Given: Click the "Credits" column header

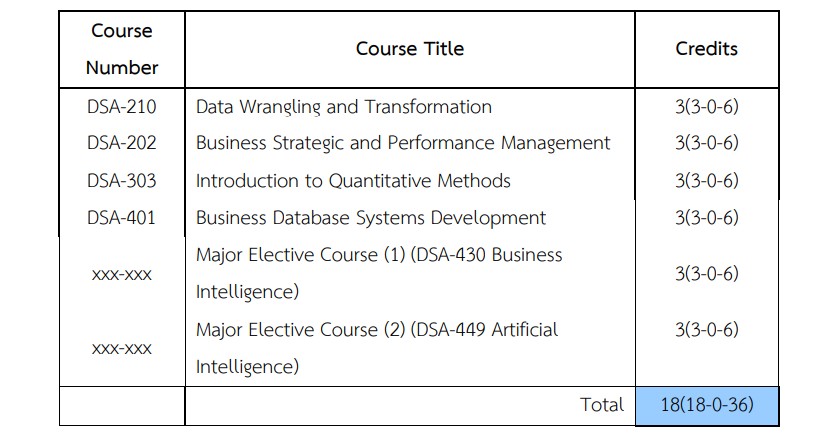Looking at the screenshot, I should click(706, 49).
